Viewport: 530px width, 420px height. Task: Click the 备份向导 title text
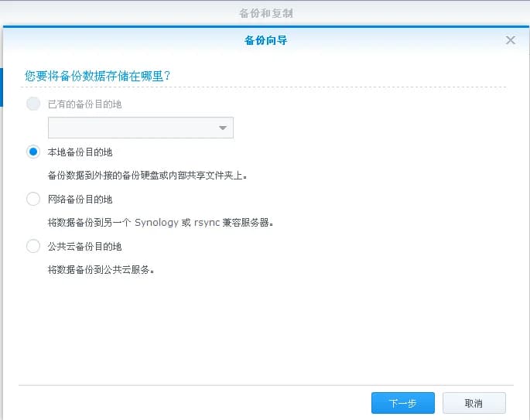pyautogui.click(x=265, y=40)
